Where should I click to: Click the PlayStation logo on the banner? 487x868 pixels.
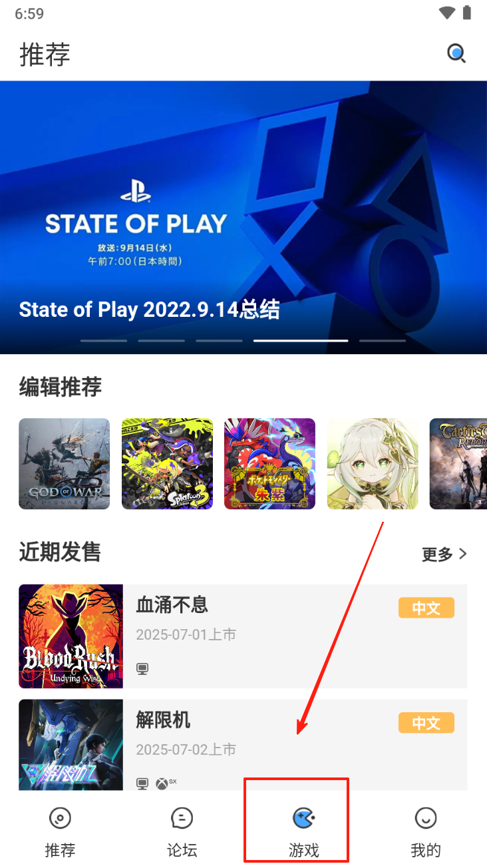coord(136,192)
